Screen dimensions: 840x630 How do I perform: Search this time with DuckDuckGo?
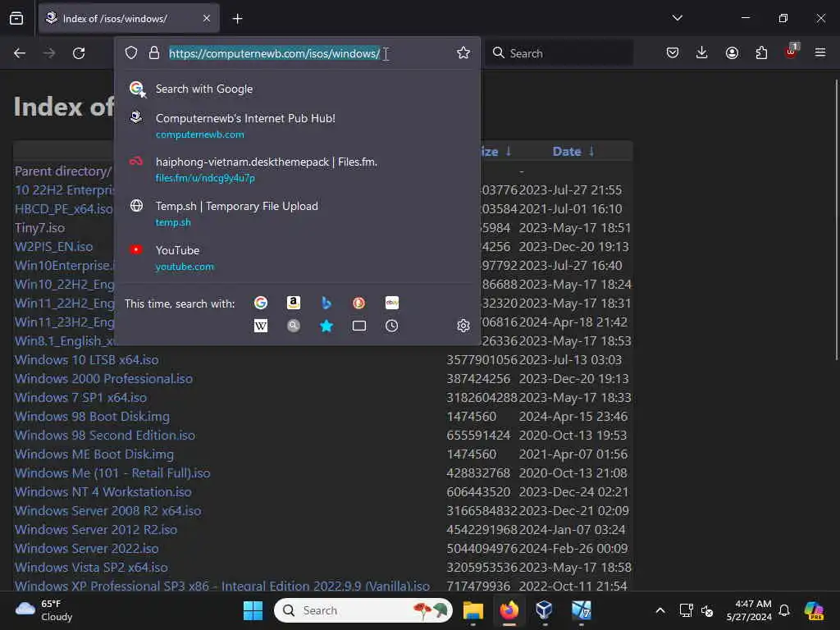coord(359,303)
